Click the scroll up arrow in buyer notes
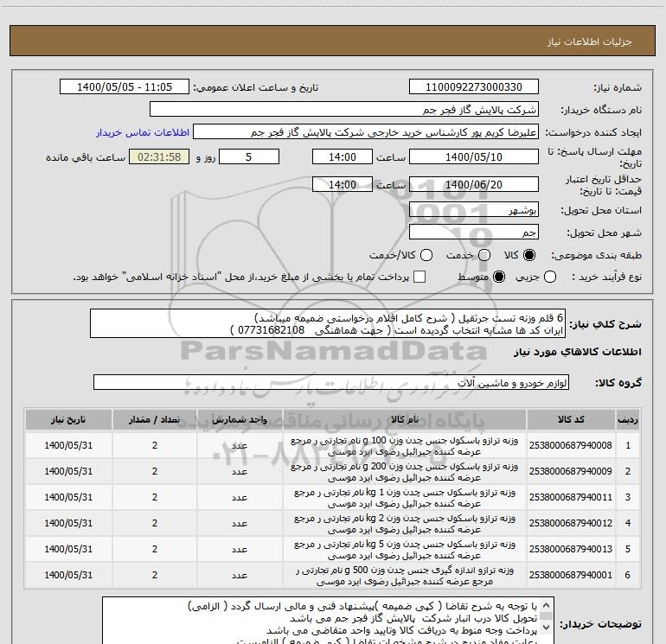The height and width of the screenshot is (644, 666). [547, 605]
